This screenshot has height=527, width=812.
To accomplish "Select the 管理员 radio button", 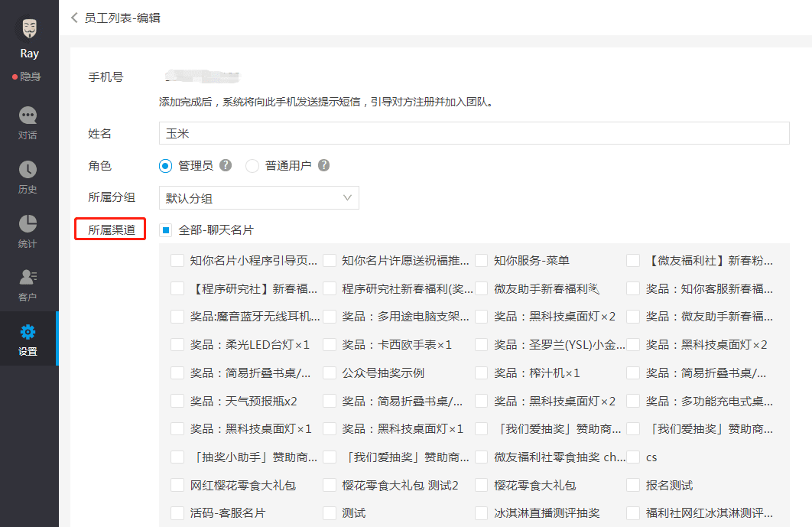I will tap(165, 166).
